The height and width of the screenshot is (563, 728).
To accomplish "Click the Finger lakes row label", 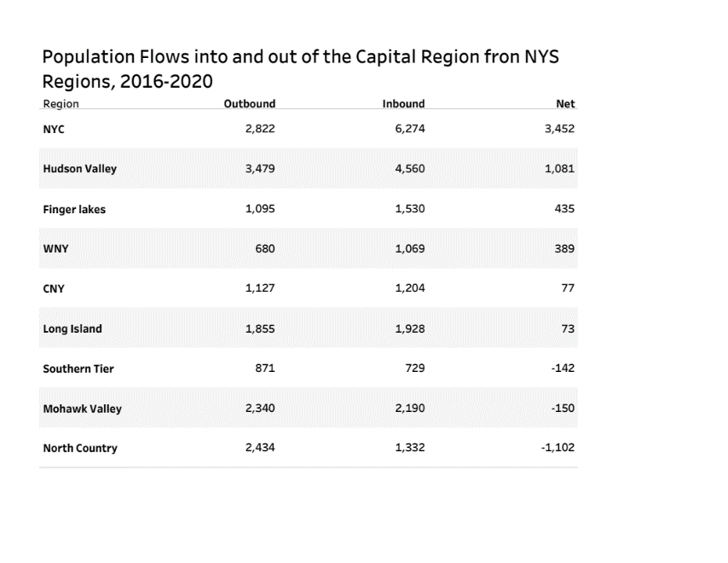I will click(74, 209).
